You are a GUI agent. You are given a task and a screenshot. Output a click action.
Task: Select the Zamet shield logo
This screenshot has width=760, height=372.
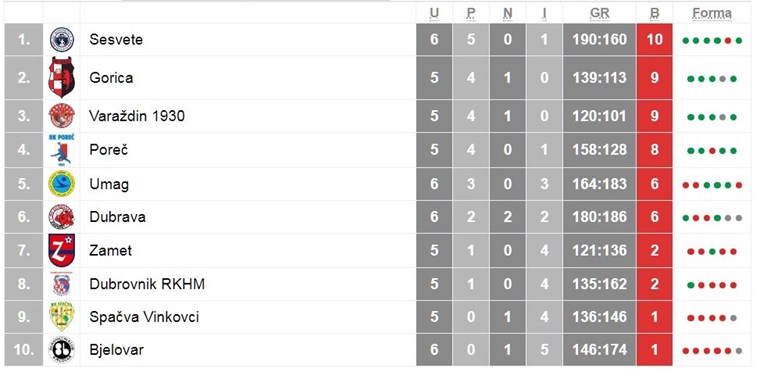click(x=62, y=250)
